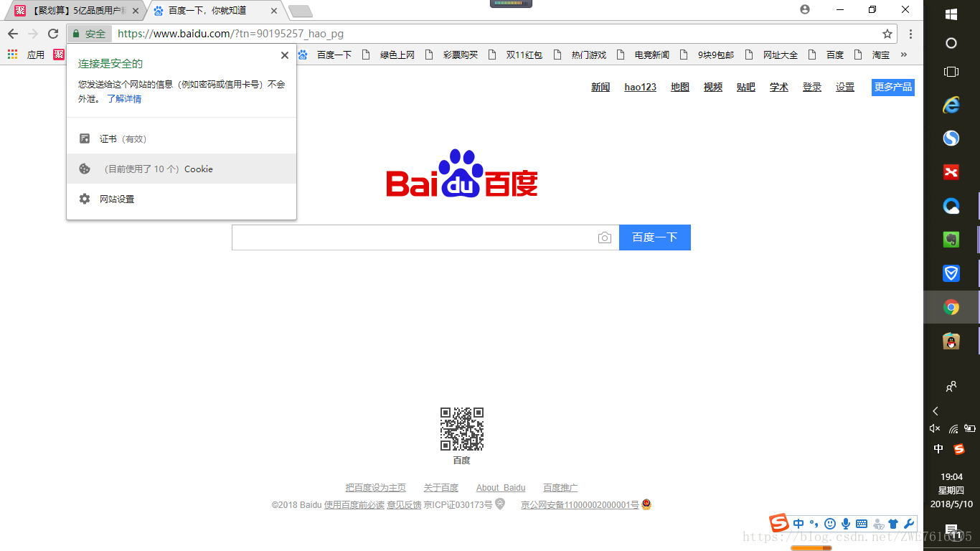980x551 pixels.
Task: Click the green secure lock indicator
Action: click(89, 34)
